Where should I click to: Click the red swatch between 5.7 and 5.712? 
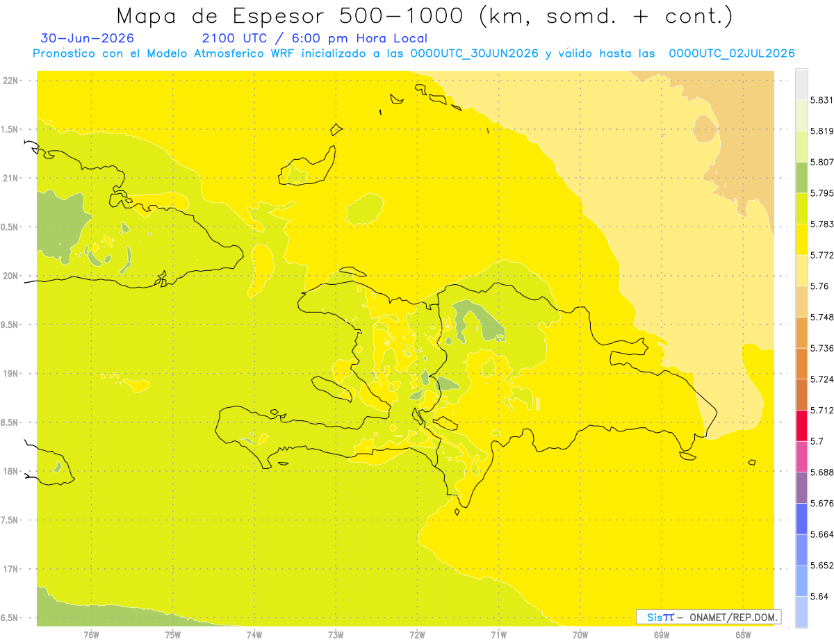click(801, 425)
